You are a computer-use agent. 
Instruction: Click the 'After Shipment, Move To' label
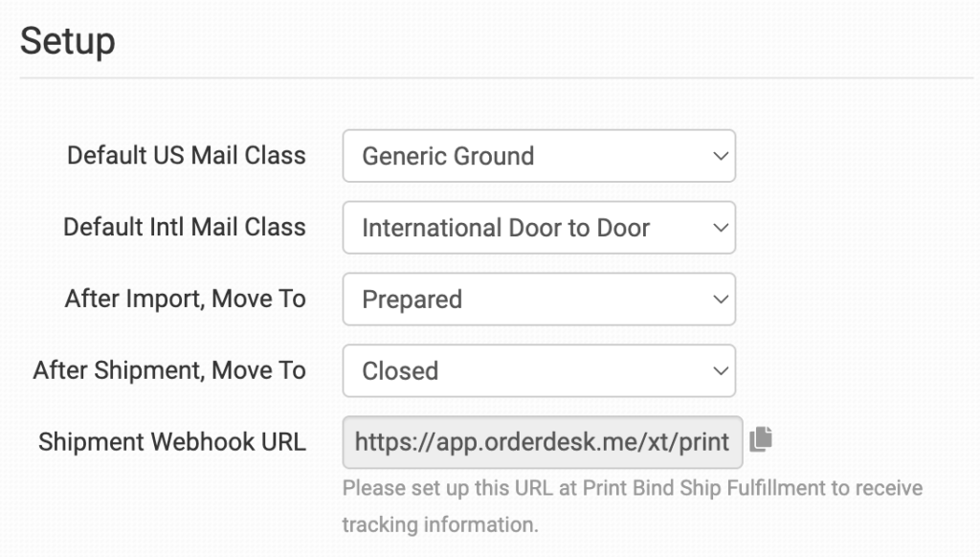169,370
